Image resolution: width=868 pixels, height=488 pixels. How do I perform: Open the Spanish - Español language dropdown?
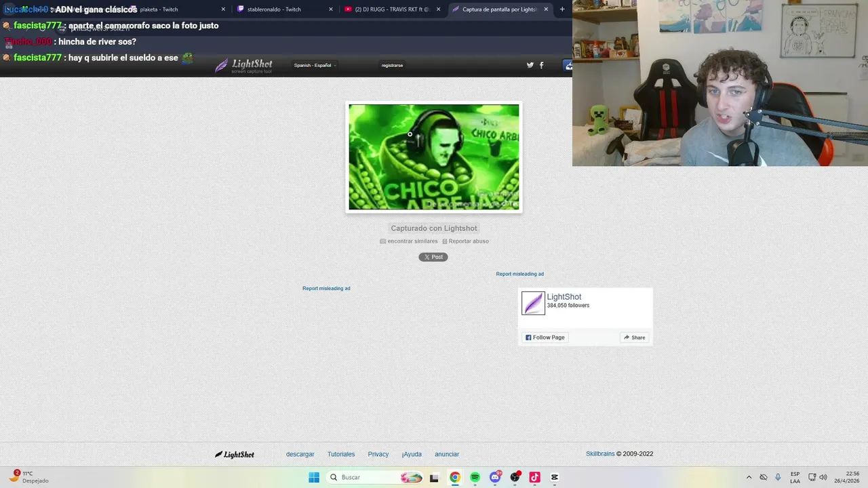(315, 65)
